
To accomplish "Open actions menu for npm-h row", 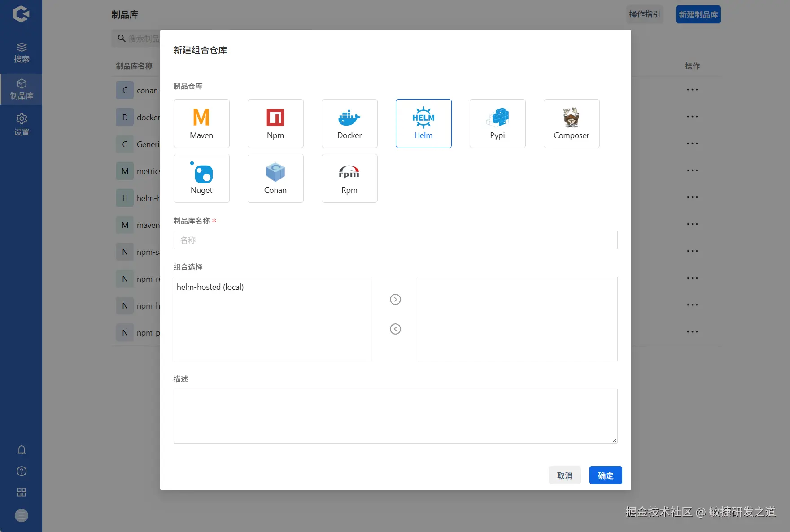I will point(692,305).
